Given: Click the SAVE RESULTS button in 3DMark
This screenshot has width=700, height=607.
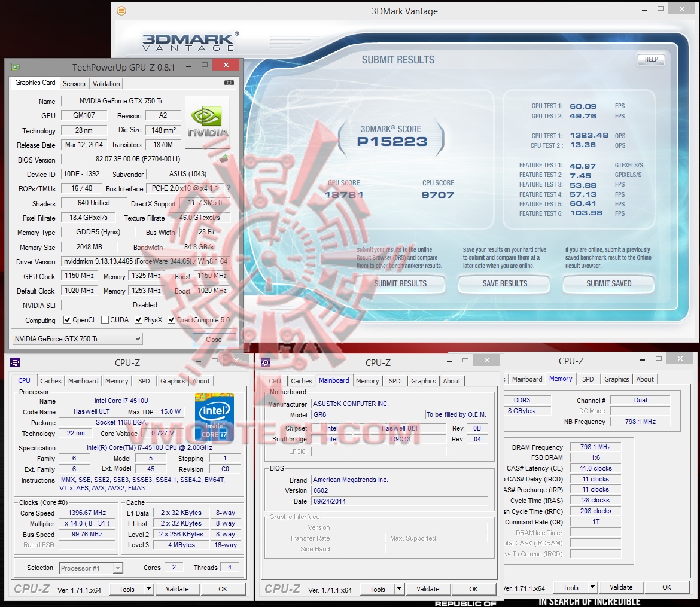Looking at the screenshot, I should coord(505,284).
